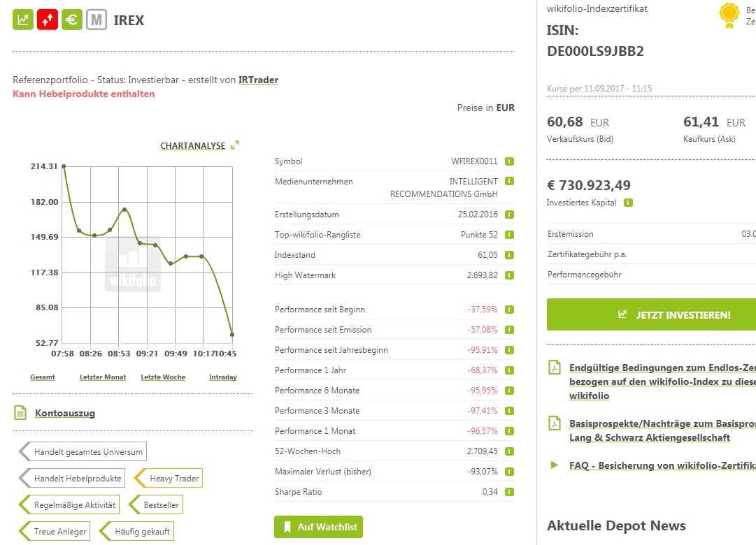Viewport: 756px width, 545px height.
Task: Click info icon next to Investiertes Kapital
Action: [x=628, y=203]
